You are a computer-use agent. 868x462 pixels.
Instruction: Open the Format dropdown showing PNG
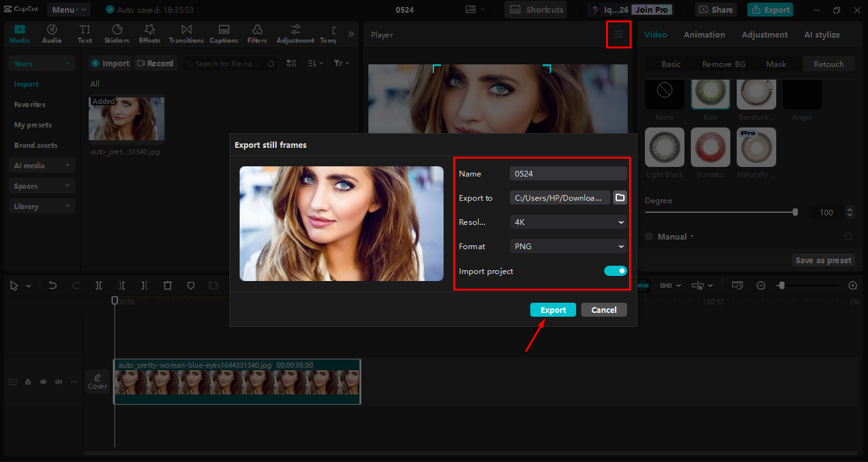[x=567, y=246]
